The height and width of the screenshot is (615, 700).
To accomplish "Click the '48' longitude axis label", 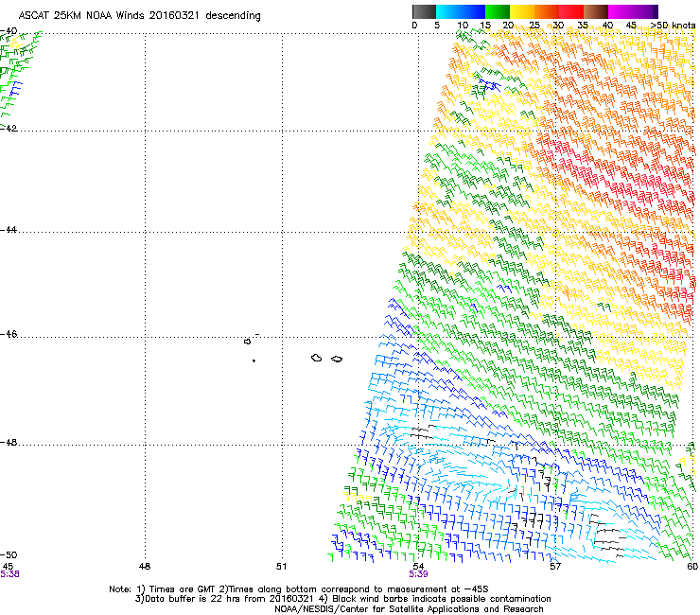I will pos(145,567).
